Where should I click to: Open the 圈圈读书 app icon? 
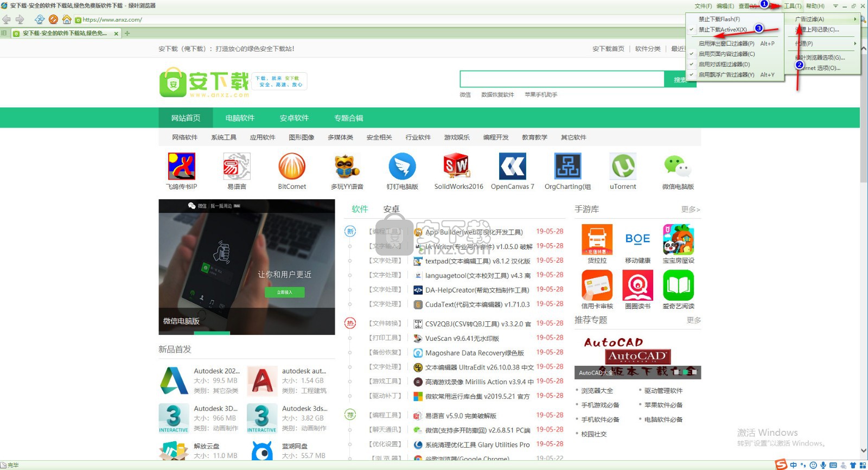pyautogui.click(x=638, y=285)
